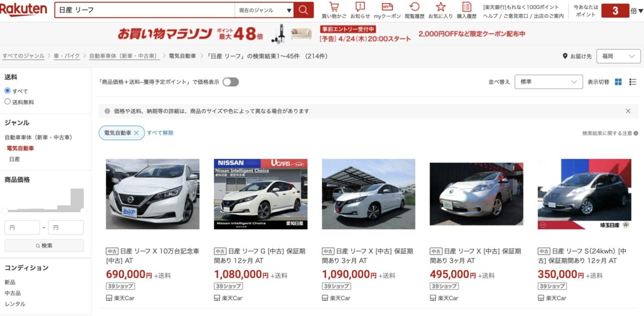644x316 pixels.
Task: Open the myクーポン coupon icon
Action: coord(387,7)
